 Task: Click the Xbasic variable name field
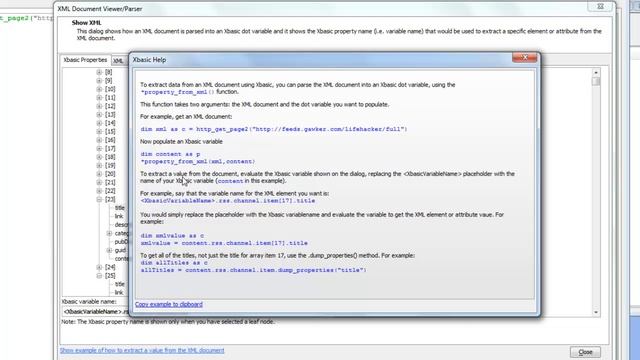pyautogui.click(x=95, y=312)
